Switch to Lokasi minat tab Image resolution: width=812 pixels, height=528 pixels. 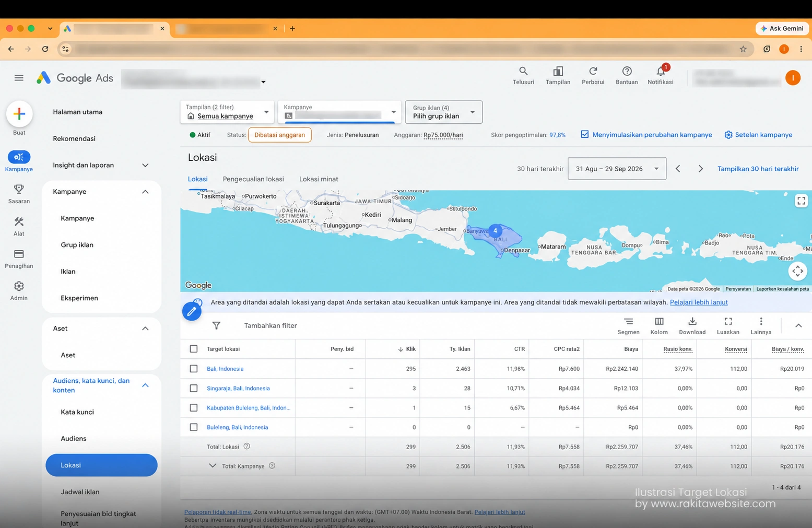point(319,179)
